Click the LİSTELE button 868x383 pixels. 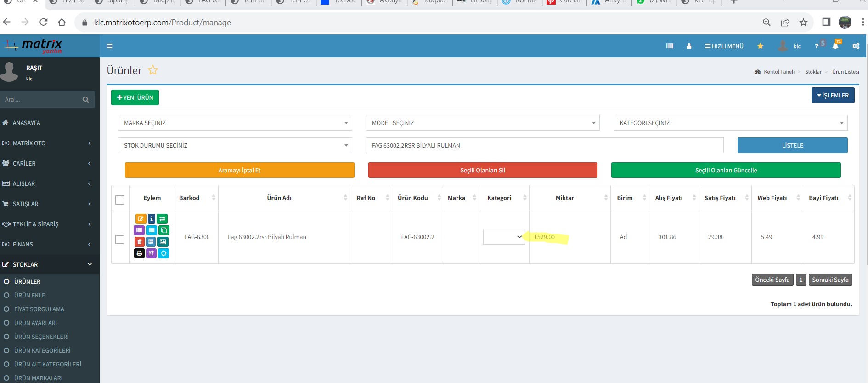(792, 145)
